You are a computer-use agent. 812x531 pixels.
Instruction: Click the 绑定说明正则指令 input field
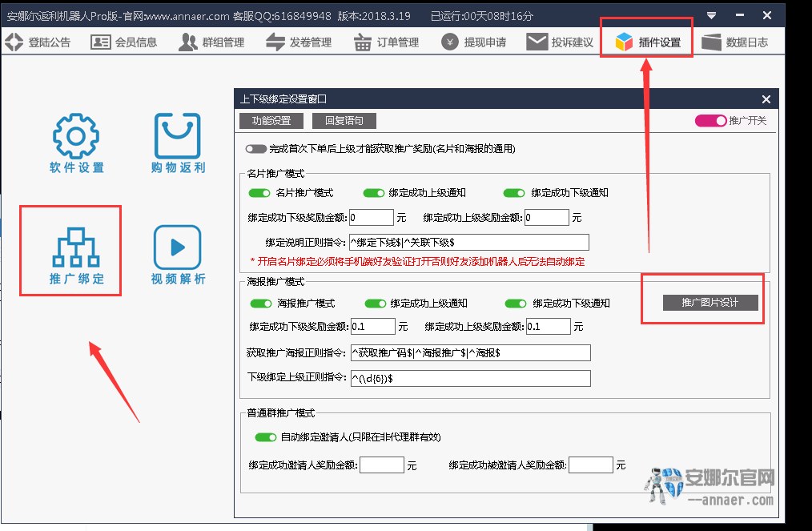tap(469, 243)
